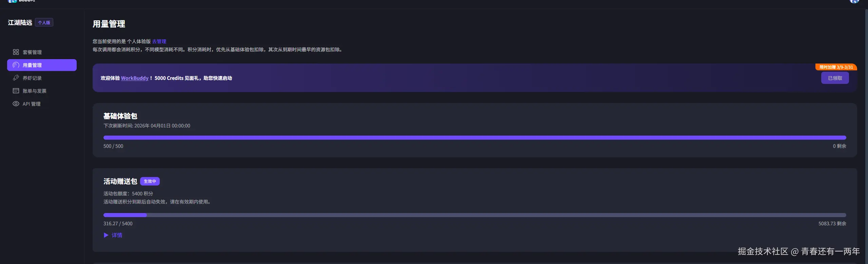Screen dimensions: 868x264
Task: Follow the 去管理 link
Action: tap(159, 41)
